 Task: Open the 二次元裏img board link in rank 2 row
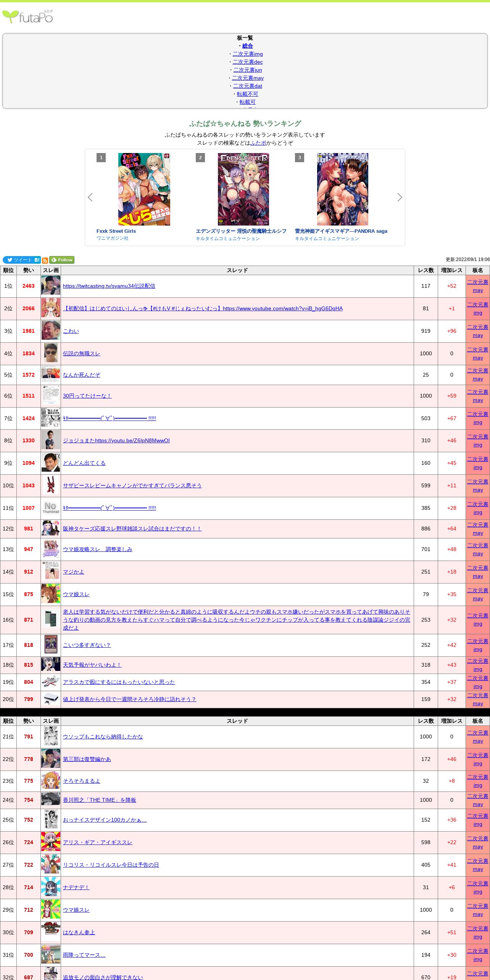coord(478,309)
